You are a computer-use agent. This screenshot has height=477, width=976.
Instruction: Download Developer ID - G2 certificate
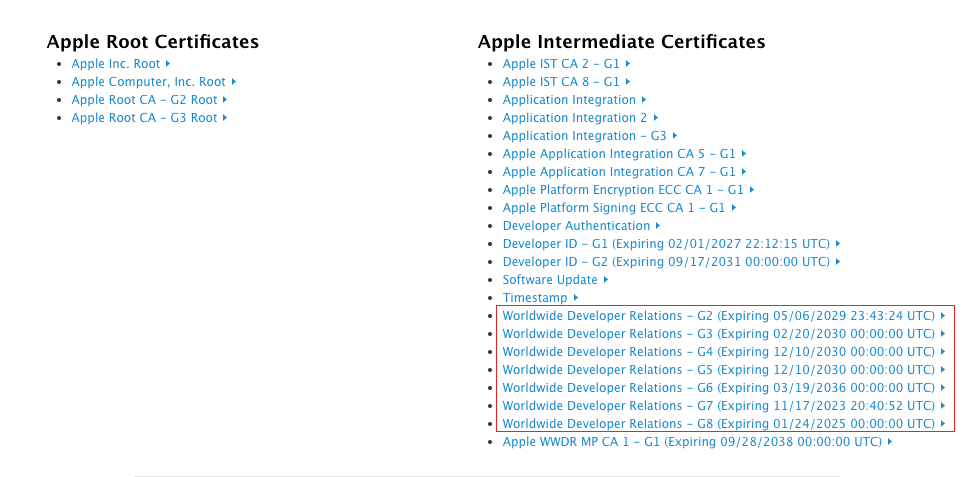pos(672,262)
